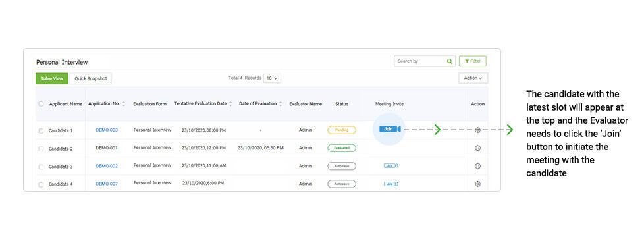This screenshot has width=644, height=239.
Task: Click Autosave badge in Candidate 3 row
Action: (342, 166)
